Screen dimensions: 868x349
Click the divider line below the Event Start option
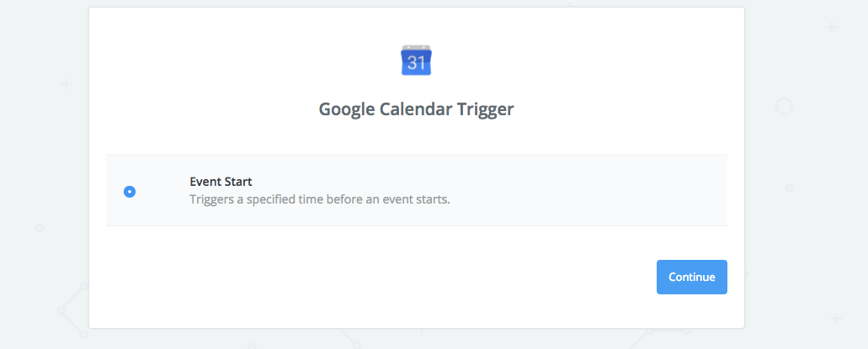point(416,226)
